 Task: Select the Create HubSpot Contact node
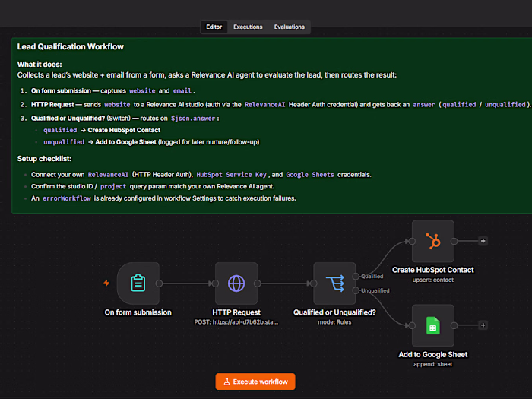(x=433, y=241)
